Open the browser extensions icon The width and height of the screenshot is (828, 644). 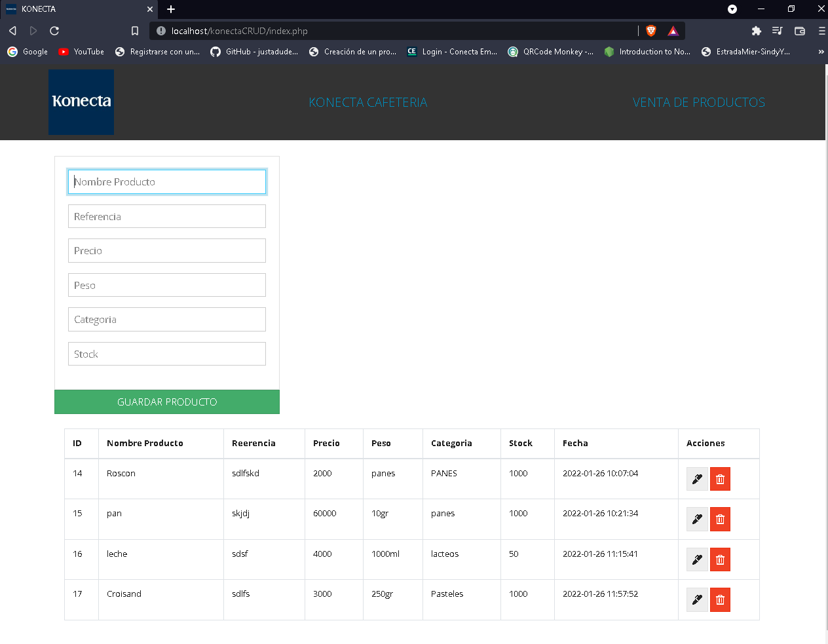(757, 30)
